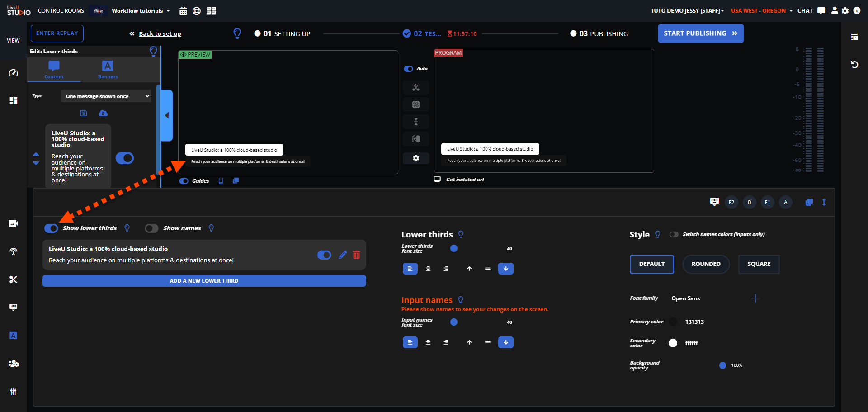The width and height of the screenshot is (868, 412).
Task: Open the USA WEST - OREGON region dropdown
Action: pyautogui.click(x=762, y=11)
